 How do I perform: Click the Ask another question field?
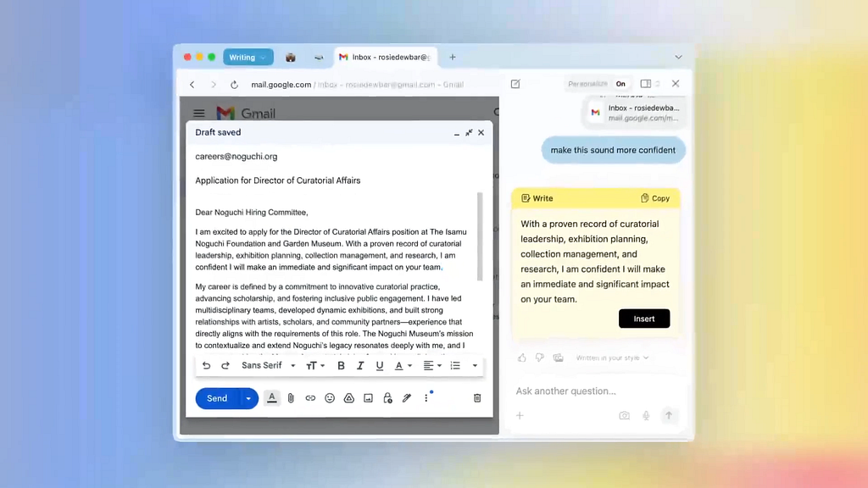(597, 391)
